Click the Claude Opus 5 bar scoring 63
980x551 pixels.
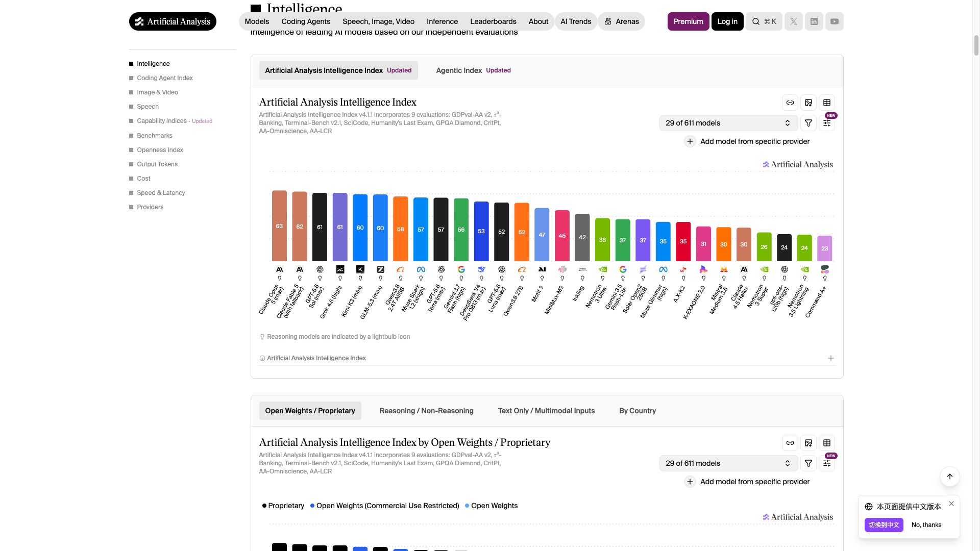(x=279, y=226)
